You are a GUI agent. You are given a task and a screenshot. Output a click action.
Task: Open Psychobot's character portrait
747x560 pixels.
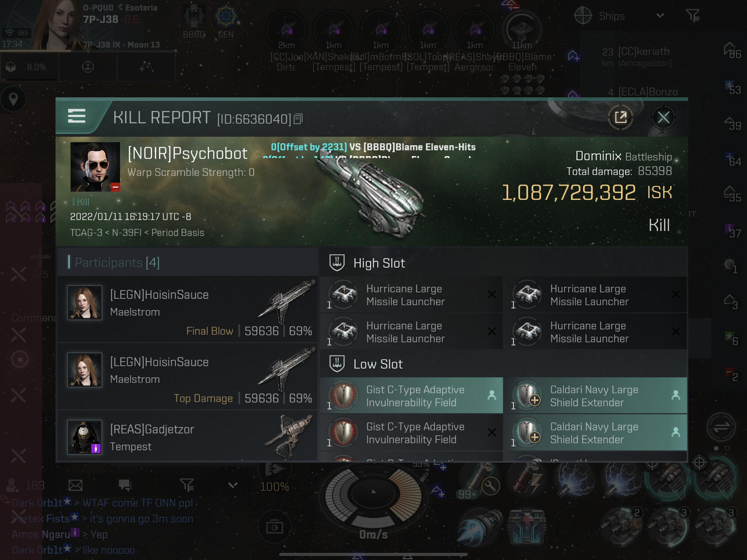pos(95,167)
